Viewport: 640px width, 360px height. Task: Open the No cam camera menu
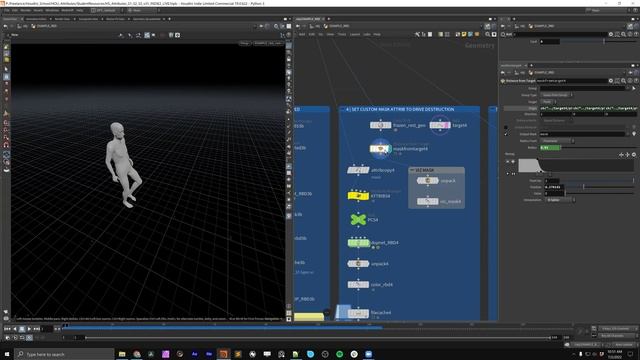[268, 43]
